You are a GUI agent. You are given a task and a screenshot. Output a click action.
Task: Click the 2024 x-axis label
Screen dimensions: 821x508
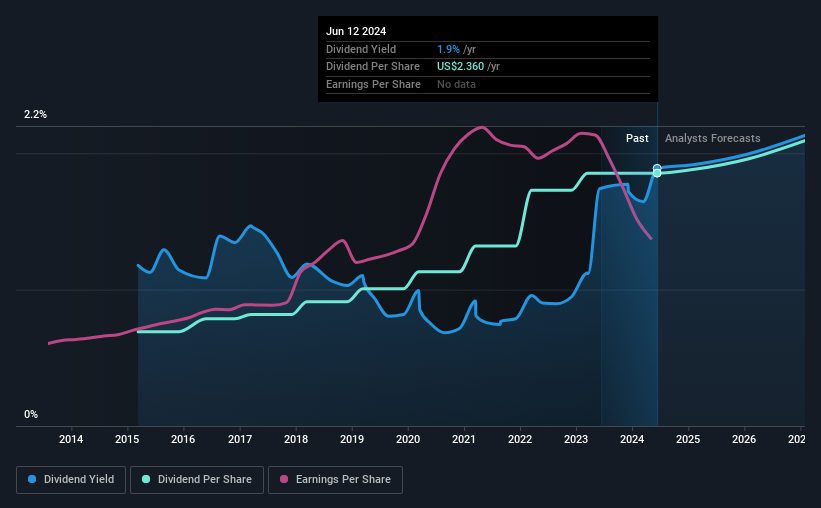[x=632, y=439]
